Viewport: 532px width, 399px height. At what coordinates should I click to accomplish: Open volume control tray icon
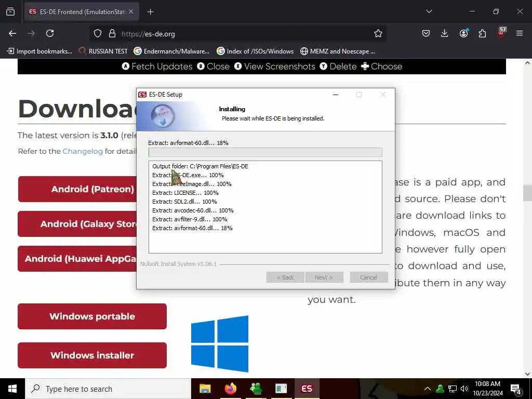464,389
